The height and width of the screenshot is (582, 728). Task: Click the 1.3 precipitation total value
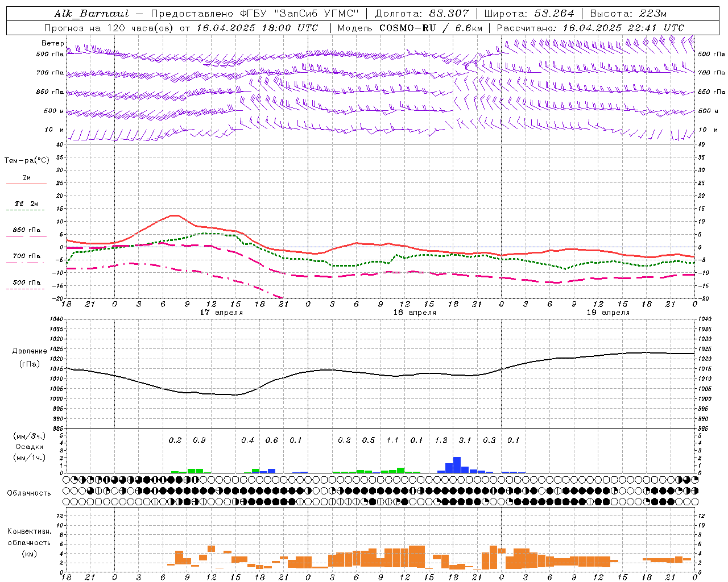(x=441, y=440)
